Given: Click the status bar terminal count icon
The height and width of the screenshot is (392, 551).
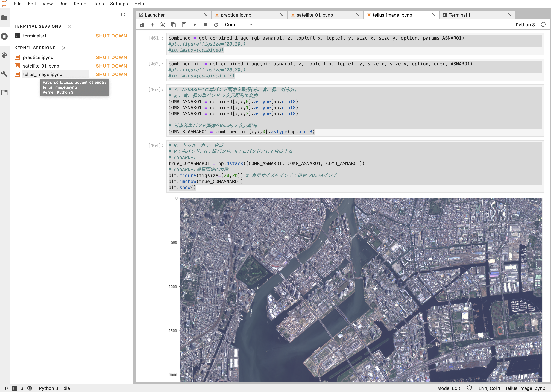Looking at the screenshot, I should pyautogui.click(x=14, y=388).
